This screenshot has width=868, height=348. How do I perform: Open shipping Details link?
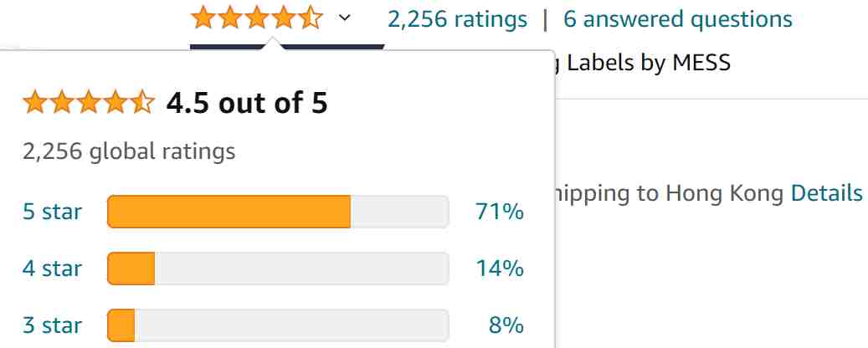[826, 193]
